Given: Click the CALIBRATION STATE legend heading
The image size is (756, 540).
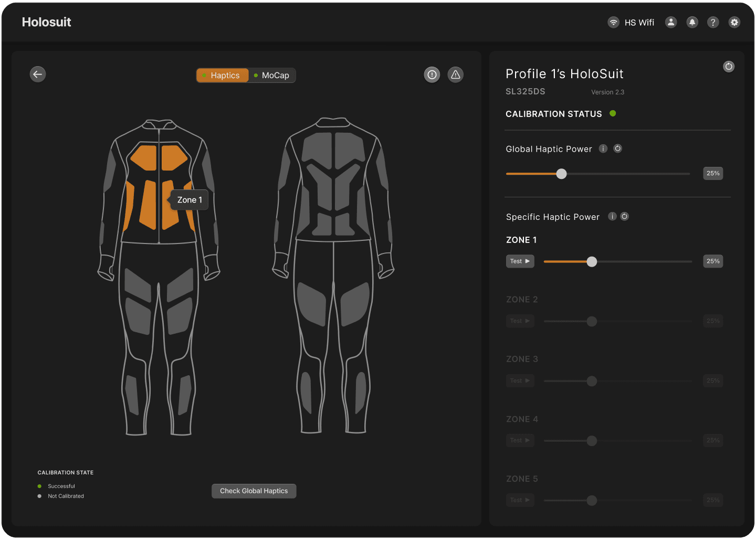Looking at the screenshot, I should tap(66, 473).
